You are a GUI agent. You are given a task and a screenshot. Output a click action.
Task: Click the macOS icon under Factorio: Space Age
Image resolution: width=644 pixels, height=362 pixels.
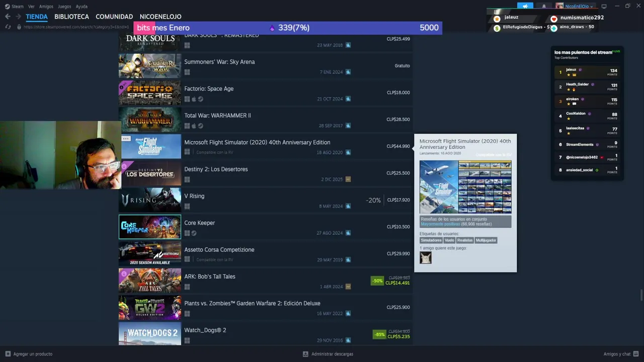[194, 99]
